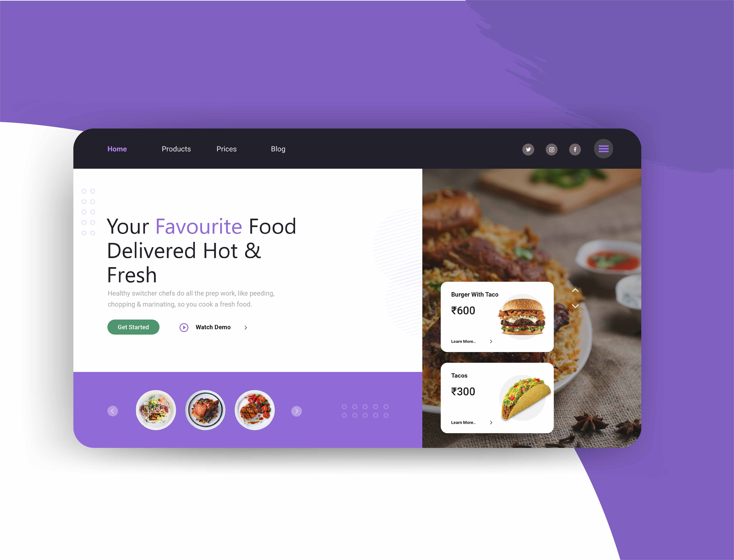
Task: Click the Products menu item
Action: click(x=176, y=149)
